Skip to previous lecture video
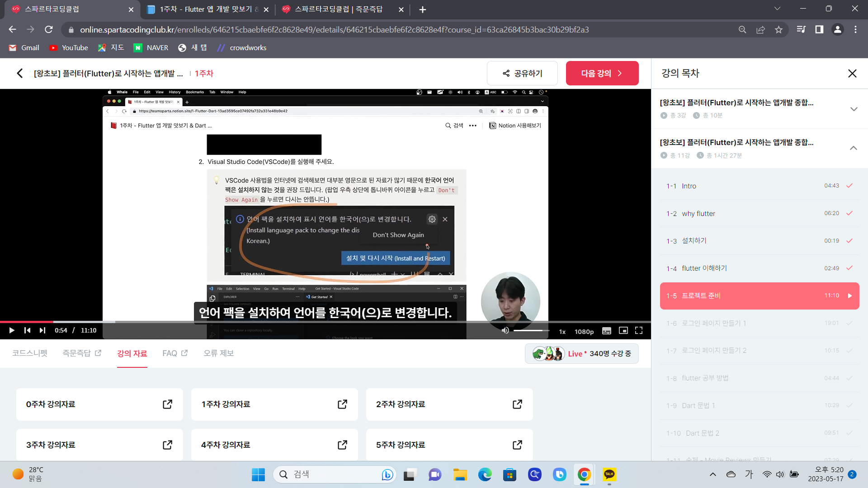The width and height of the screenshot is (868, 488). [x=27, y=331]
